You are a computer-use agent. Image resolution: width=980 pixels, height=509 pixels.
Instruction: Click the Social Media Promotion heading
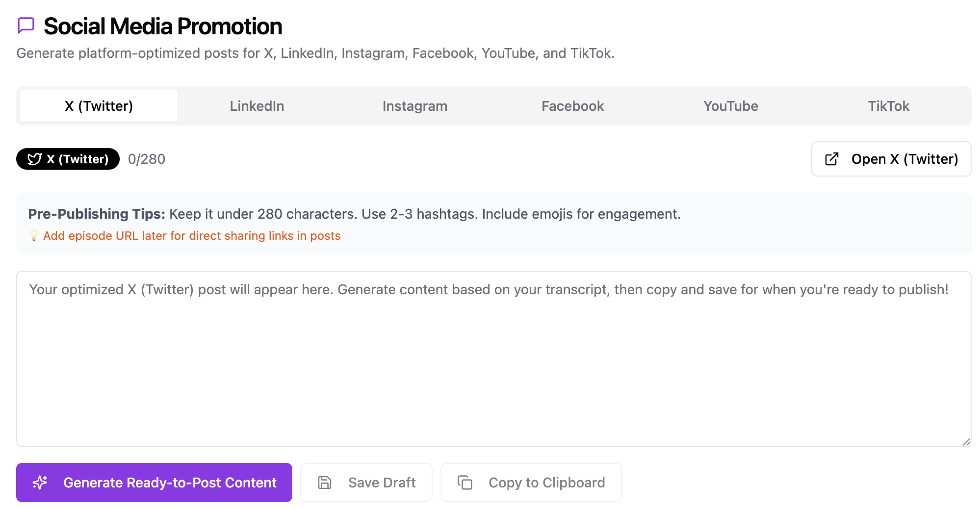163,26
